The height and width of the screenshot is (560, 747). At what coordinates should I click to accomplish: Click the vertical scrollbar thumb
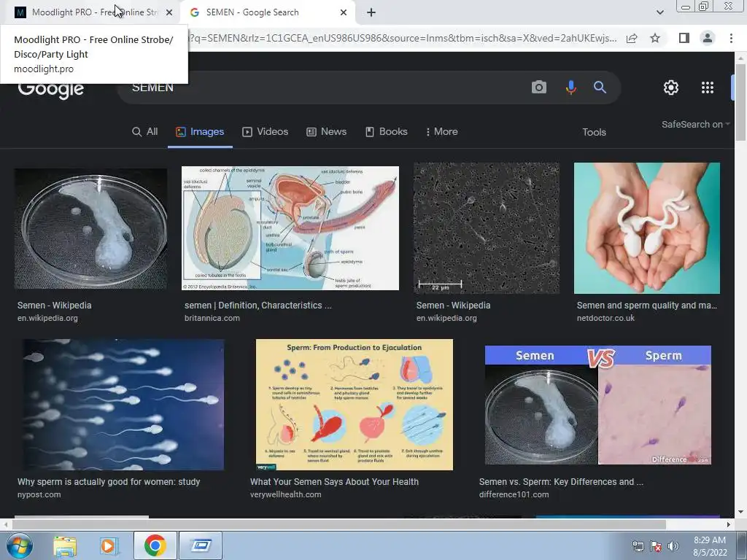pyautogui.click(x=740, y=101)
